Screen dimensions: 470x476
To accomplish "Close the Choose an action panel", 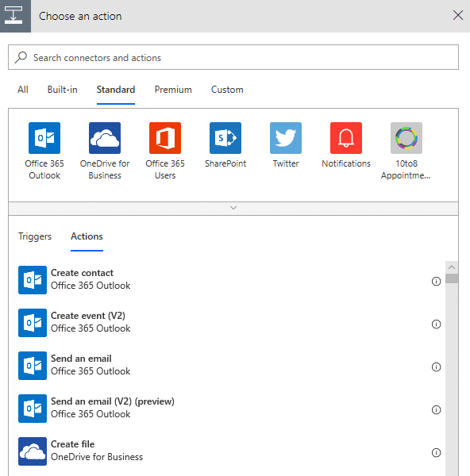I will (x=458, y=15).
